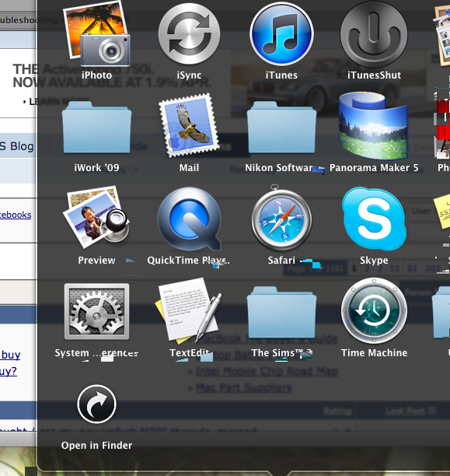Screen dimensions: 450x476
Task: Open Safari compass icon
Action: tap(281, 217)
